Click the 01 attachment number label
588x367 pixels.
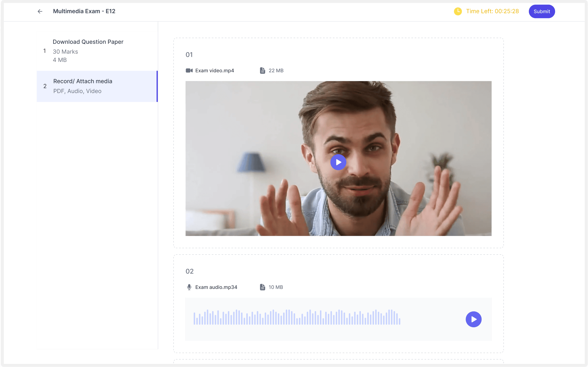[189, 55]
